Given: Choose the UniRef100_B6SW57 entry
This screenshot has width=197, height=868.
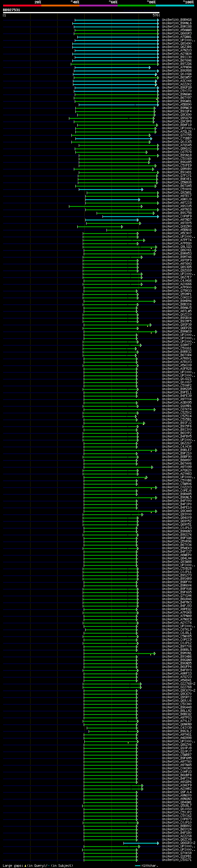Looking at the screenshot, I should tap(177, 78).
